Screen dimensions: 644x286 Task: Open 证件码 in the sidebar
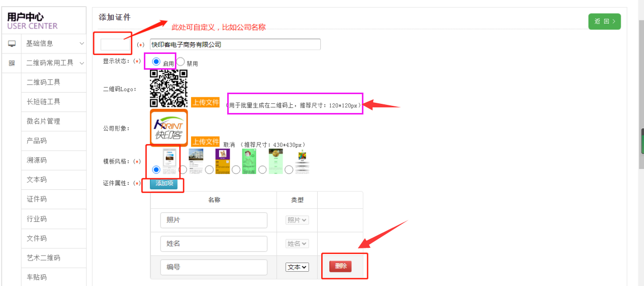37,199
